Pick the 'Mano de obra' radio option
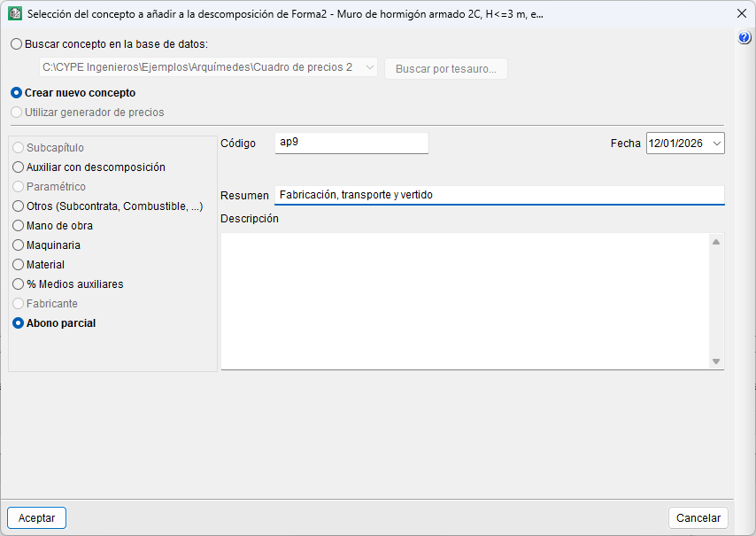Image resolution: width=756 pixels, height=536 pixels. pyautogui.click(x=19, y=225)
